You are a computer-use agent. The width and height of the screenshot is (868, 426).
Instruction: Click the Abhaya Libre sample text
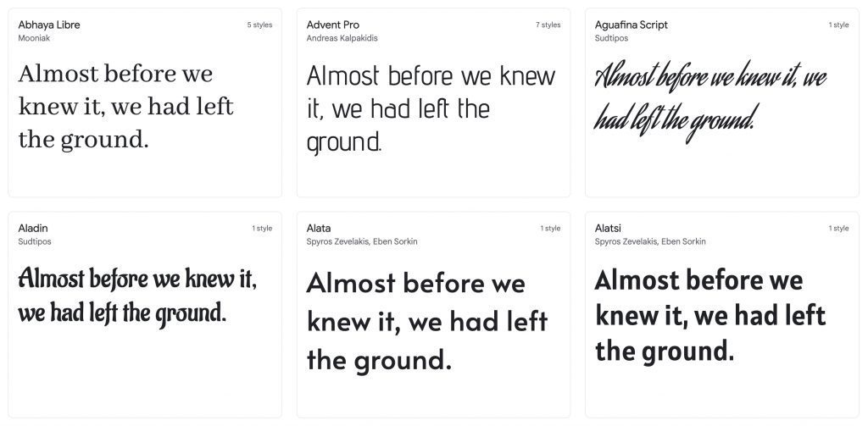pos(125,107)
